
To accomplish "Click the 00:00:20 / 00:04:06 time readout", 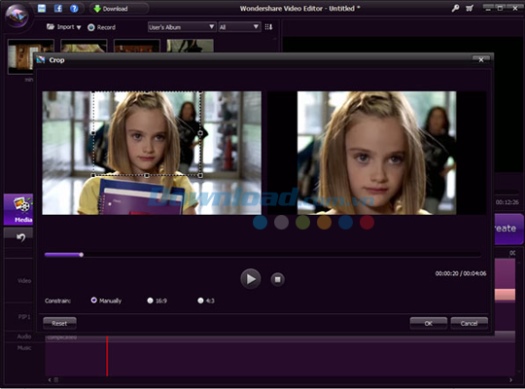I will [x=460, y=274].
